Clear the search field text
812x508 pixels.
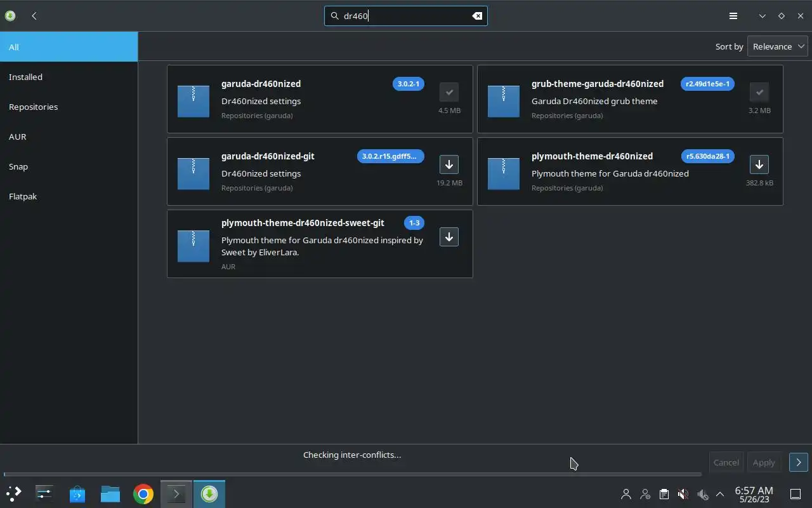click(x=477, y=16)
